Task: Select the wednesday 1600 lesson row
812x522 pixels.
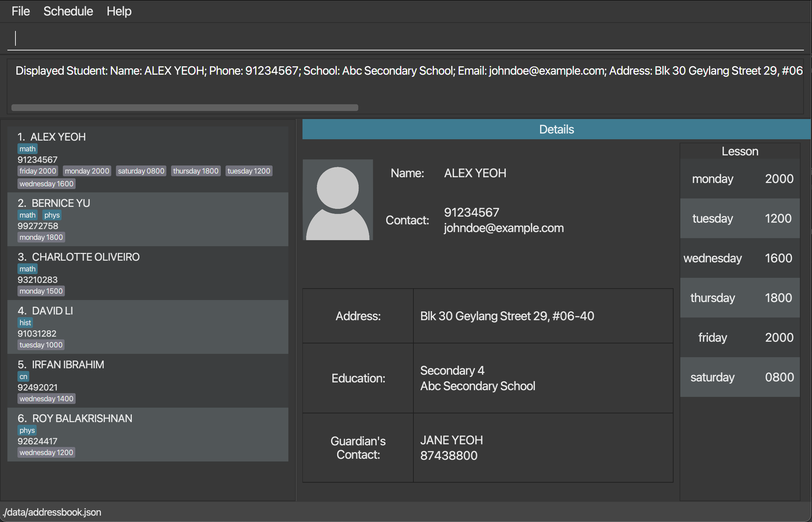Action: click(740, 258)
